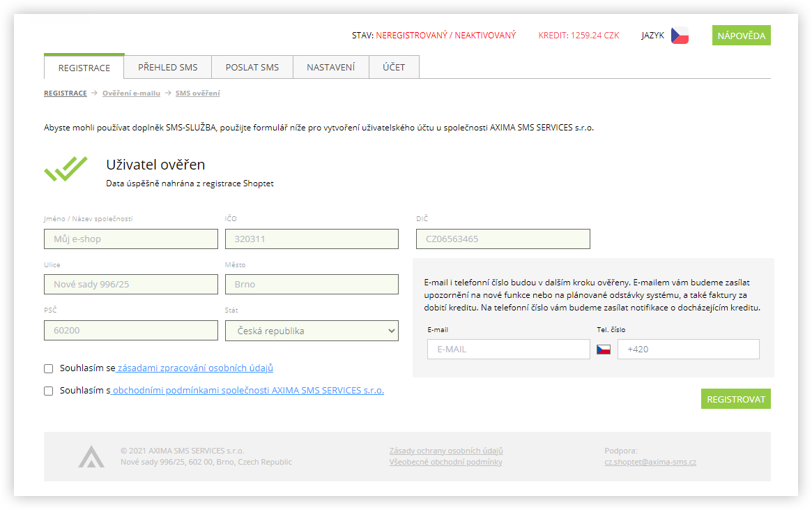The height and width of the screenshot is (510, 812).
Task: Click the Czech flag language icon
Action: [680, 36]
